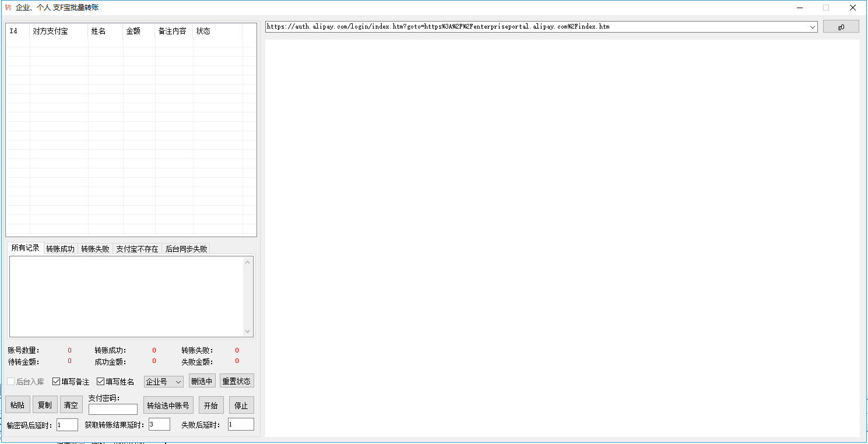Click the 清空 button
868x444 pixels.
(x=71, y=405)
